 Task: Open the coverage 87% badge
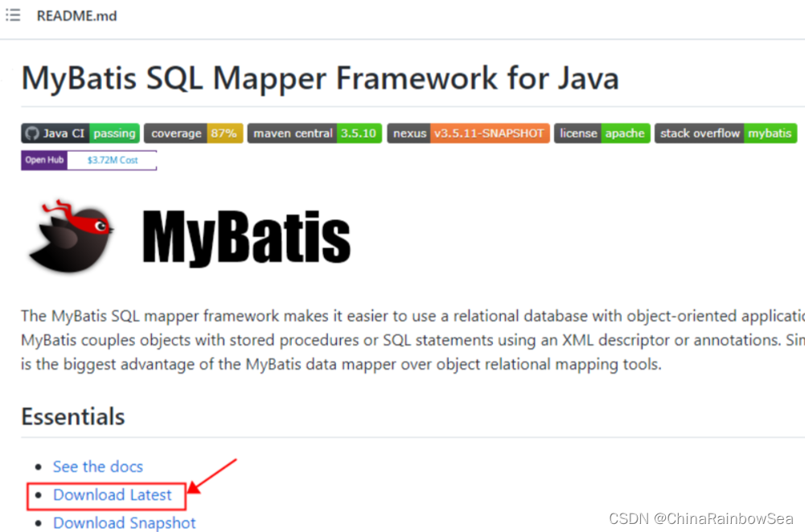(x=194, y=133)
